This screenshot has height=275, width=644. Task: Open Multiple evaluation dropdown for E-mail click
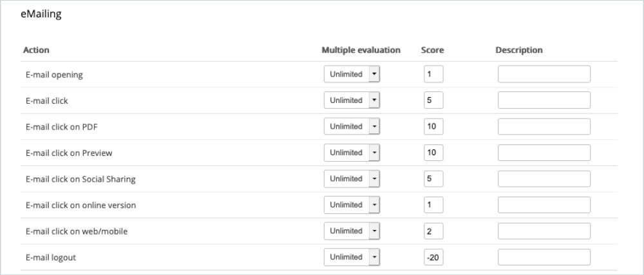tap(352, 100)
